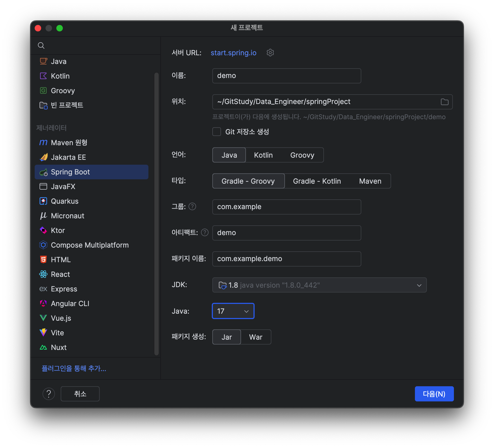The width and height of the screenshot is (494, 448).
Task: Click the Nuxt mountain icon
Action: click(x=43, y=347)
